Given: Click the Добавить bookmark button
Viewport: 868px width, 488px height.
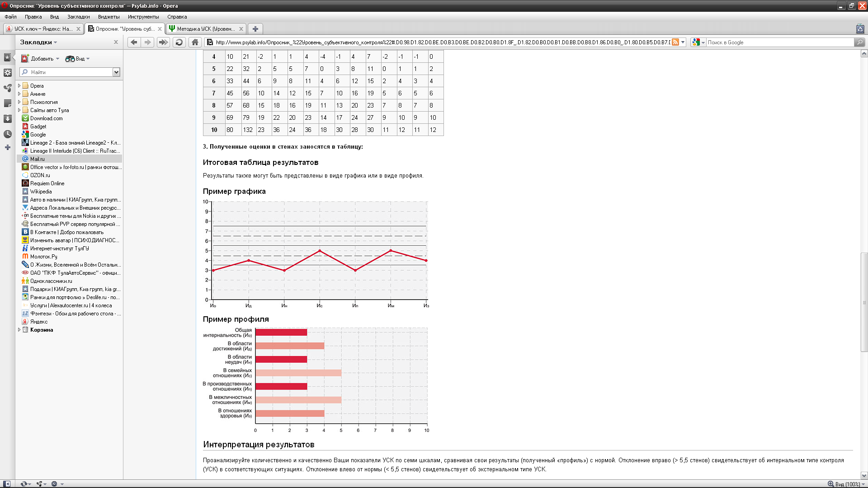Looking at the screenshot, I should point(41,59).
